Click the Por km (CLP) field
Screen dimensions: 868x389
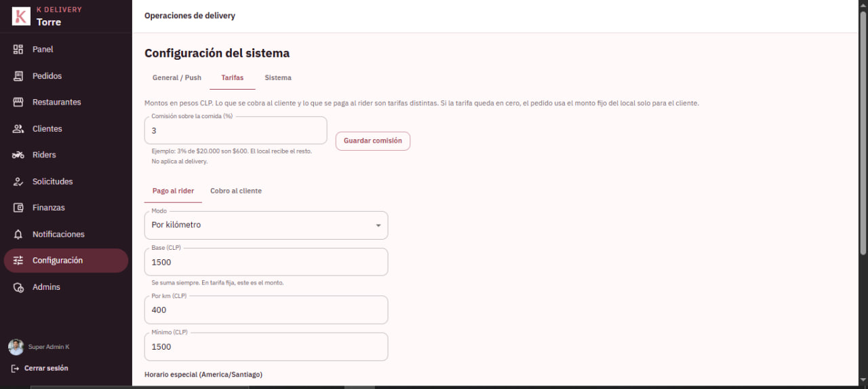click(x=266, y=310)
